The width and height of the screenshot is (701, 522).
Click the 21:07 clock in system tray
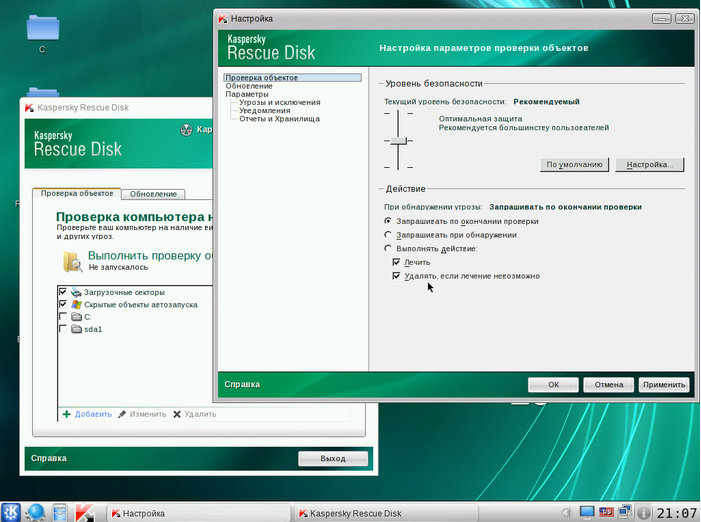pyautogui.click(x=677, y=513)
